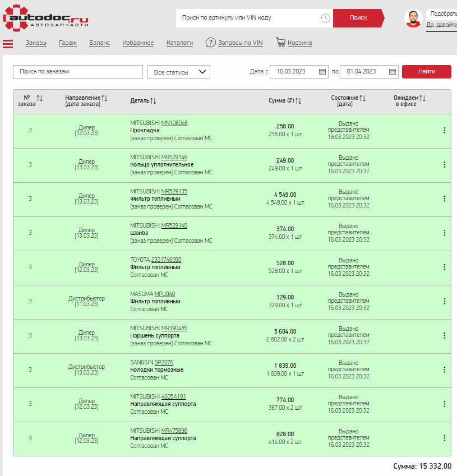Open three-dot menu for 2321746090 row
The width and height of the screenshot is (457, 476).
click(x=444, y=267)
